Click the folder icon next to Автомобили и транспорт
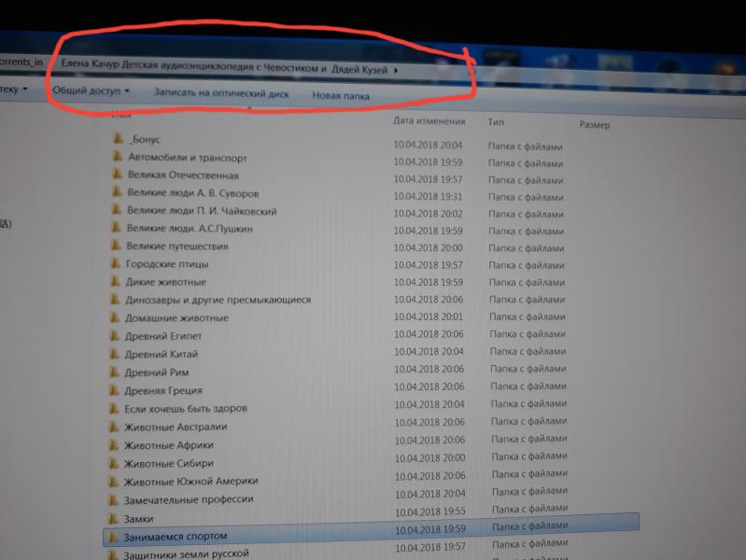 point(117,157)
